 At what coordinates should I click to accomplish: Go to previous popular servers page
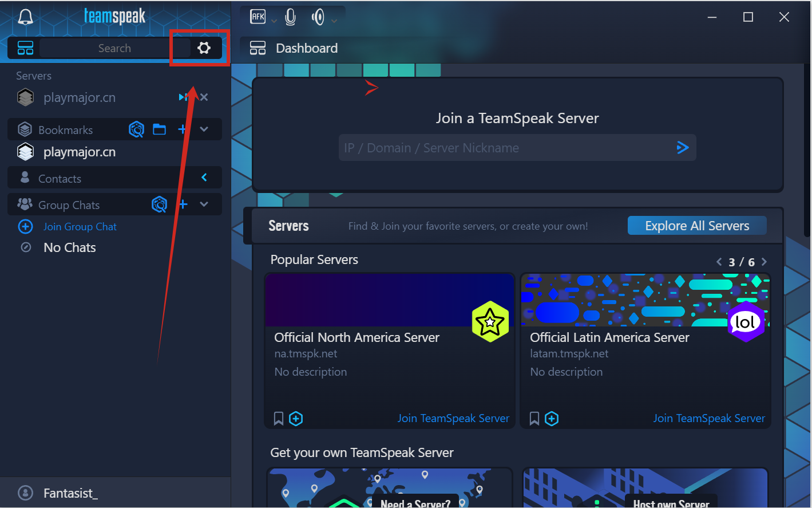pyautogui.click(x=719, y=262)
